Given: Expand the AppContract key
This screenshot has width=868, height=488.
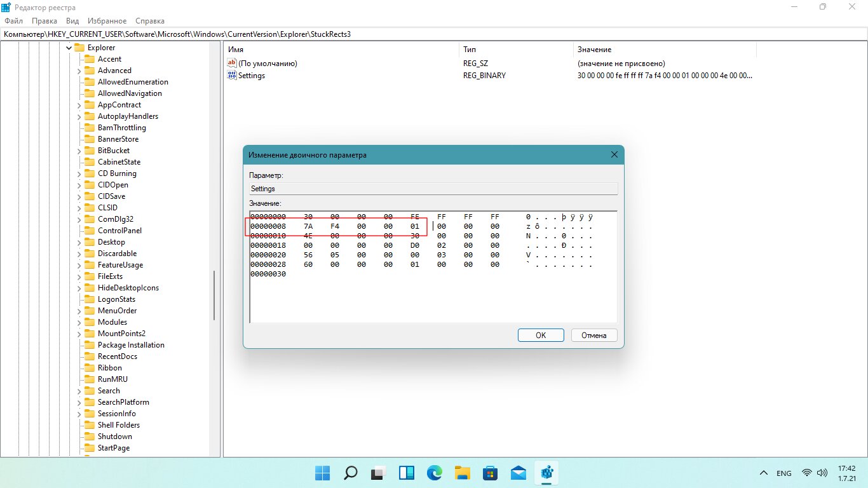Looking at the screenshot, I should [x=79, y=105].
